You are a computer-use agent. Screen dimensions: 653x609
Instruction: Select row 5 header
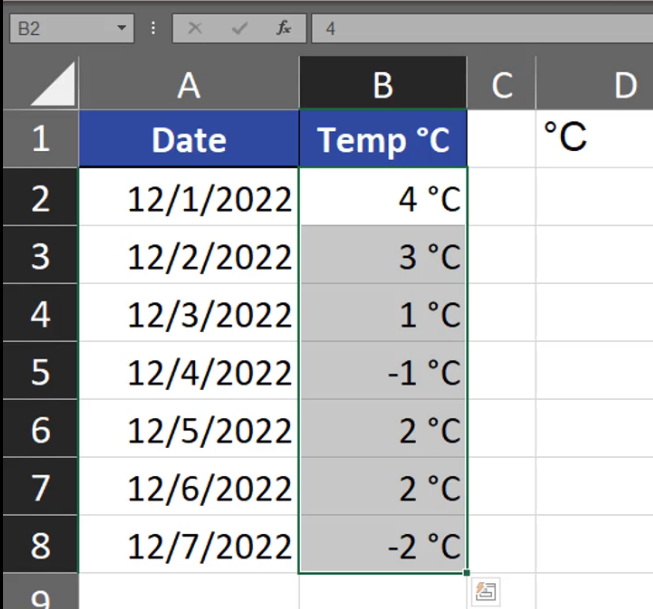coord(40,372)
